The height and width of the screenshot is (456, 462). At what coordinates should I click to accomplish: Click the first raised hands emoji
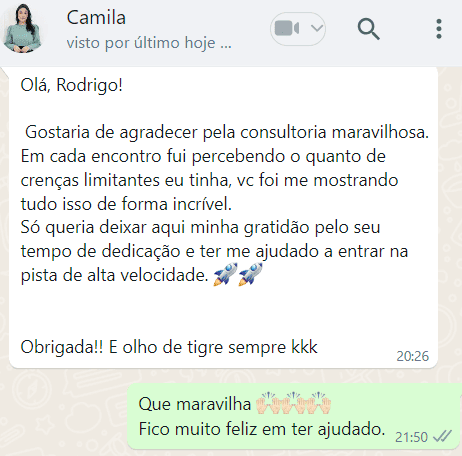point(269,403)
